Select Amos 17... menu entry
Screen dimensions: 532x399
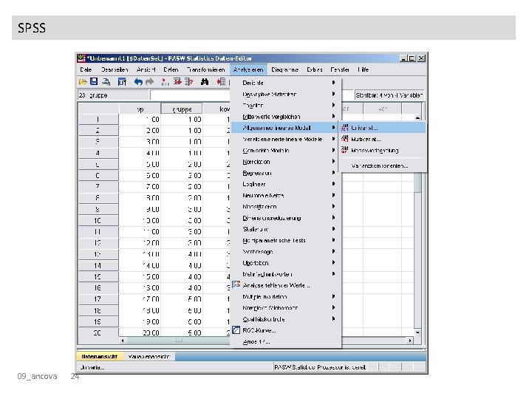[x=284, y=341]
